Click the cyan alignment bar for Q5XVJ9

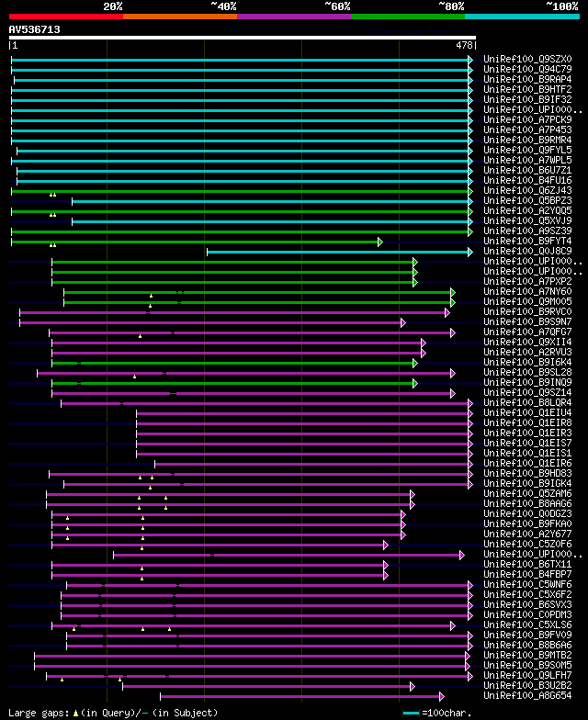point(270,221)
